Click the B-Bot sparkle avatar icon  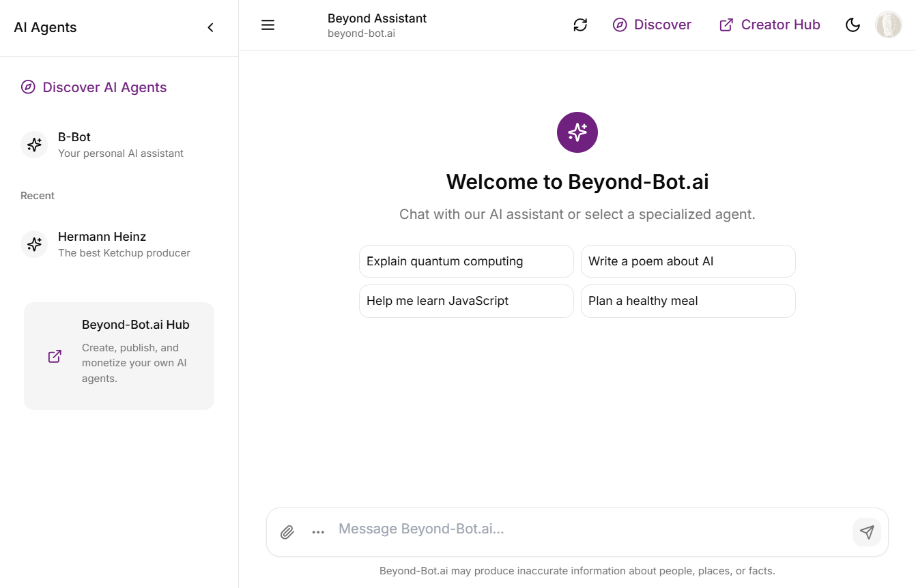coord(34,145)
